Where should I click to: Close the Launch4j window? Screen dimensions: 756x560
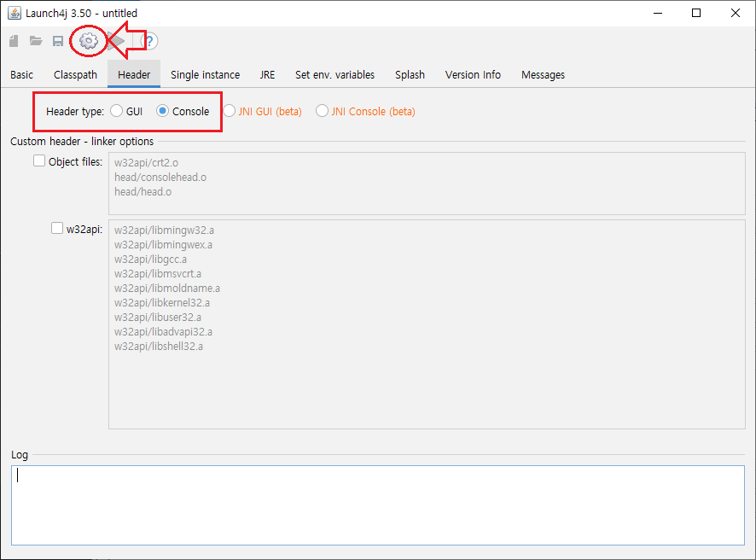click(736, 13)
